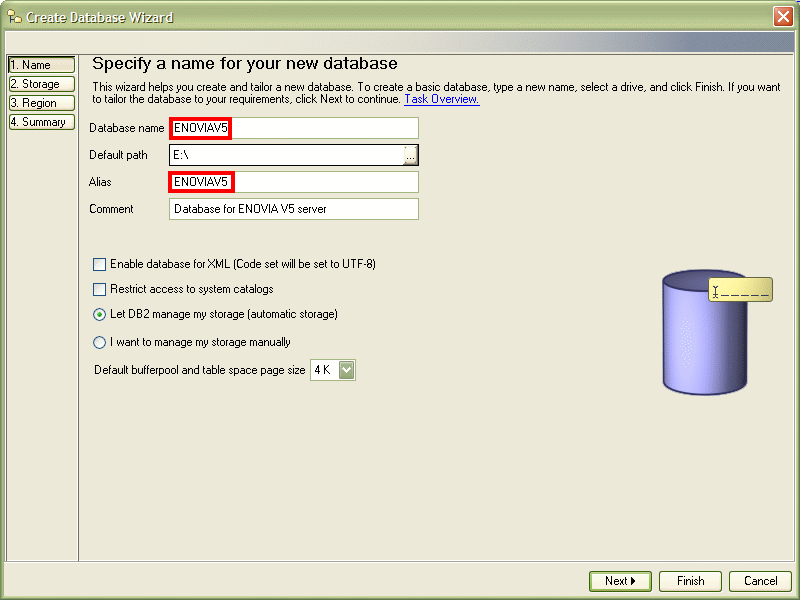
Task: Close the wizard with the X button
Action: pyautogui.click(x=783, y=16)
